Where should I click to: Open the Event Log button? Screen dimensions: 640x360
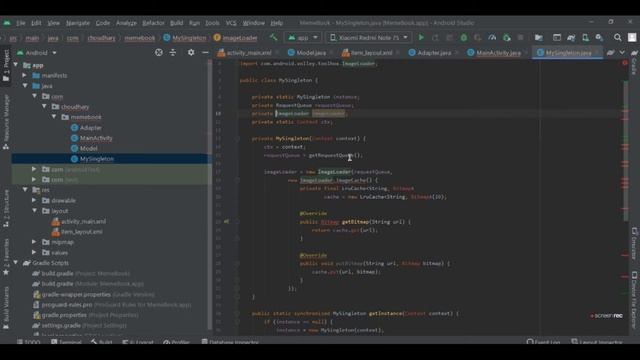[x=543, y=342]
